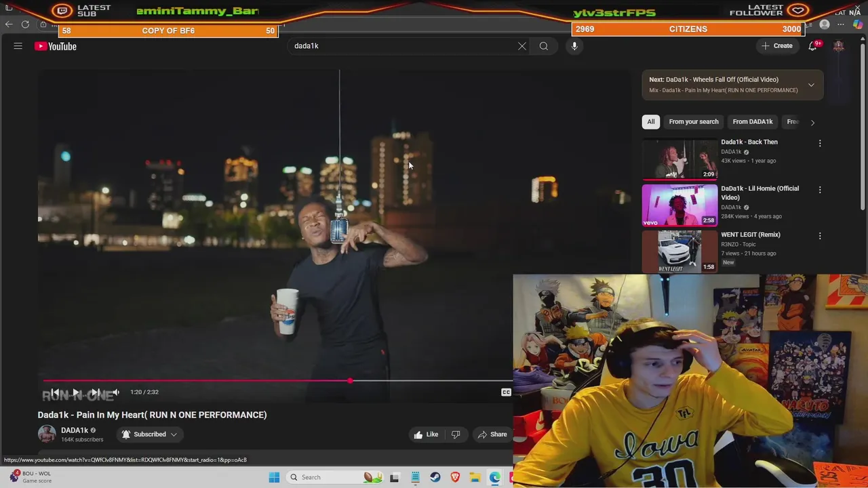Select the From your search chip

click(694, 121)
